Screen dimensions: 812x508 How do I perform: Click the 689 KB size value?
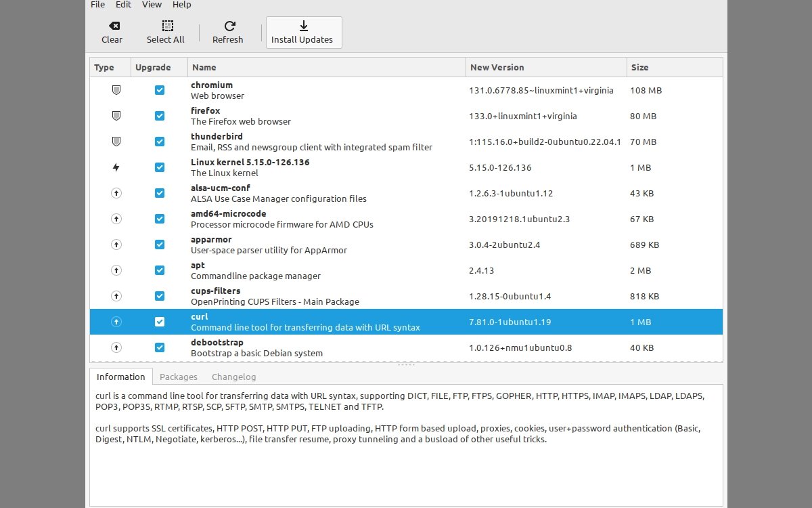coord(644,245)
